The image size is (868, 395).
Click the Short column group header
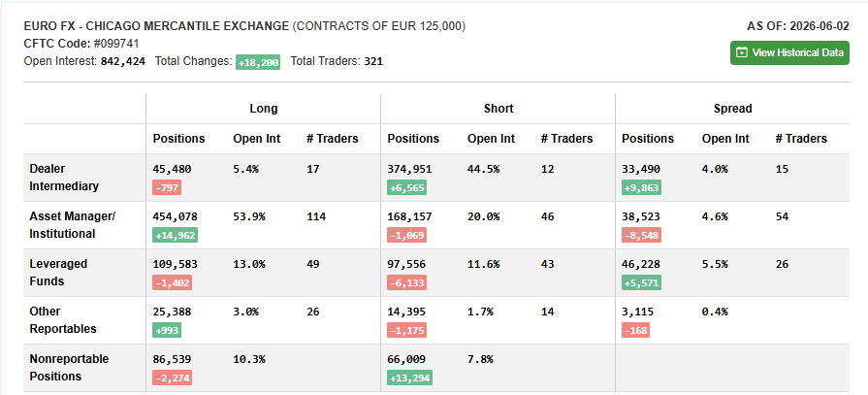(498, 109)
